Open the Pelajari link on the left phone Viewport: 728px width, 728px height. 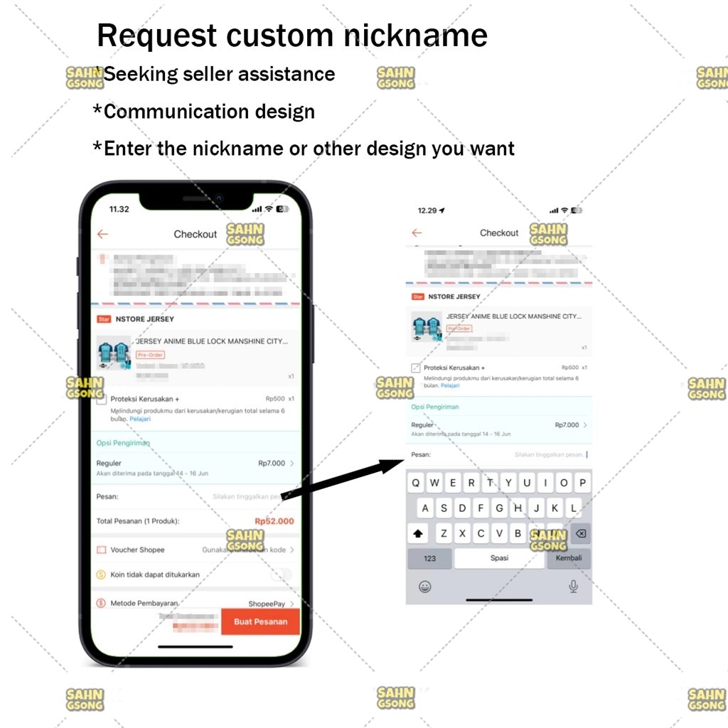coord(140,419)
